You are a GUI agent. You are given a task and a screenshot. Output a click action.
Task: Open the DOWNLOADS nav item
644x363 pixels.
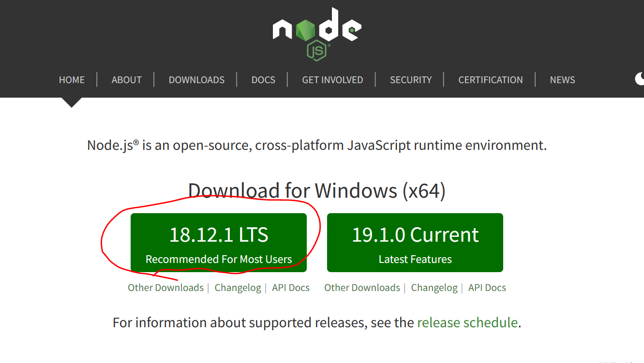(x=196, y=80)
